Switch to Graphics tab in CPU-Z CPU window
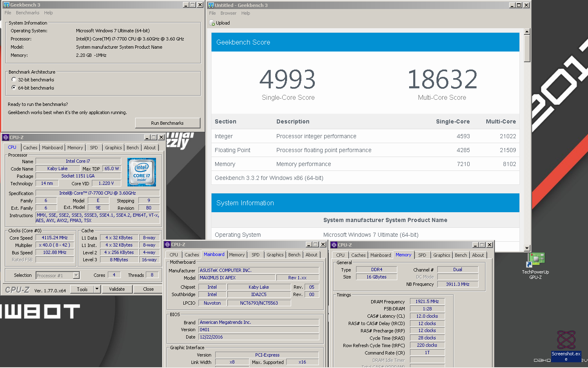The image size is (588, 368). point(114,148)
